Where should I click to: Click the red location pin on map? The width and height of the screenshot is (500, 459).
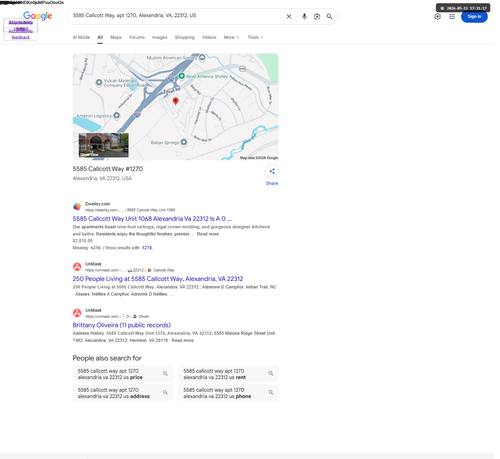[x=176, y=101]
